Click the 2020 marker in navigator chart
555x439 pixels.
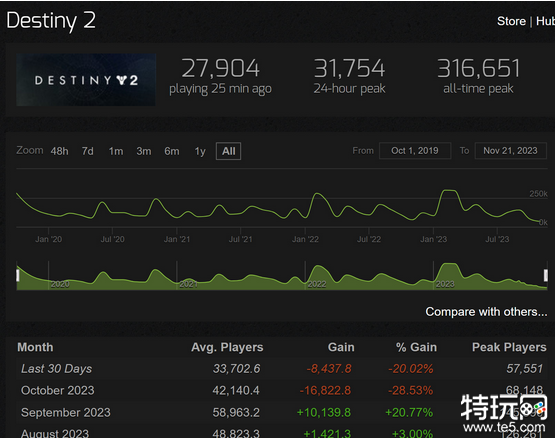pyautogui.click(x=60, y=284)
